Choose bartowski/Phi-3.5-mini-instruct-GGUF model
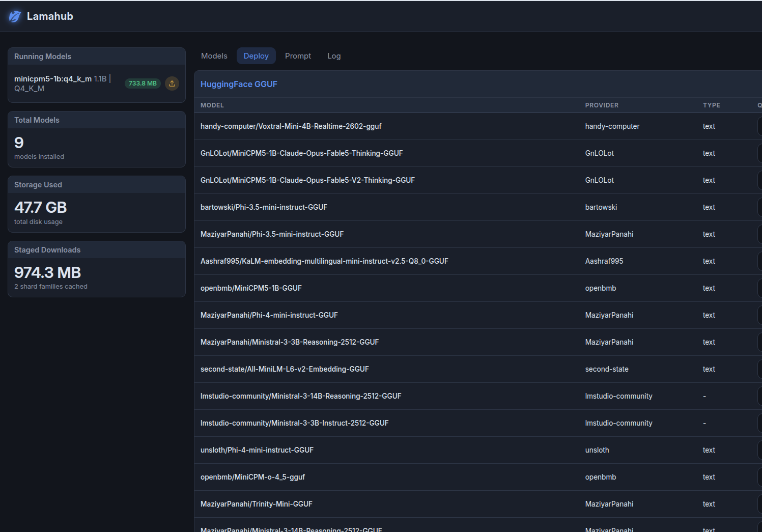The image size is (762, 532). pyautogui.click(x=264, y=207)
